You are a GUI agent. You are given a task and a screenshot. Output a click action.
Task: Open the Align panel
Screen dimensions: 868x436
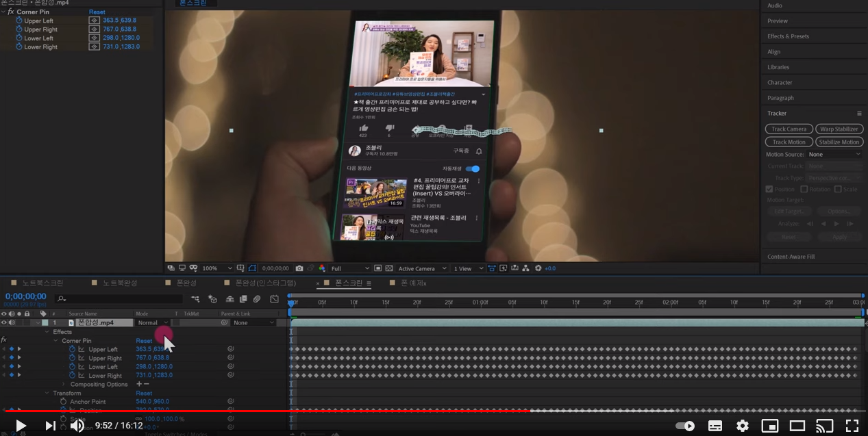(774, 52)
